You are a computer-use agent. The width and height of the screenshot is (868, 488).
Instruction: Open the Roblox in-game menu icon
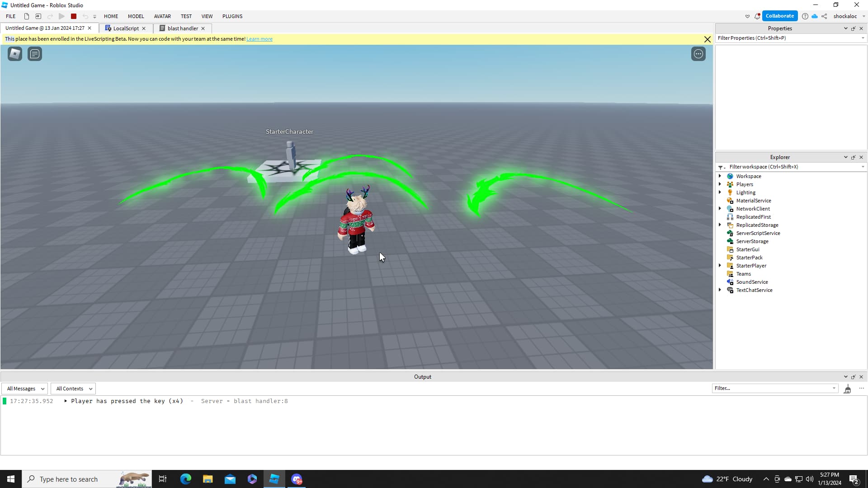click(15, 54)
